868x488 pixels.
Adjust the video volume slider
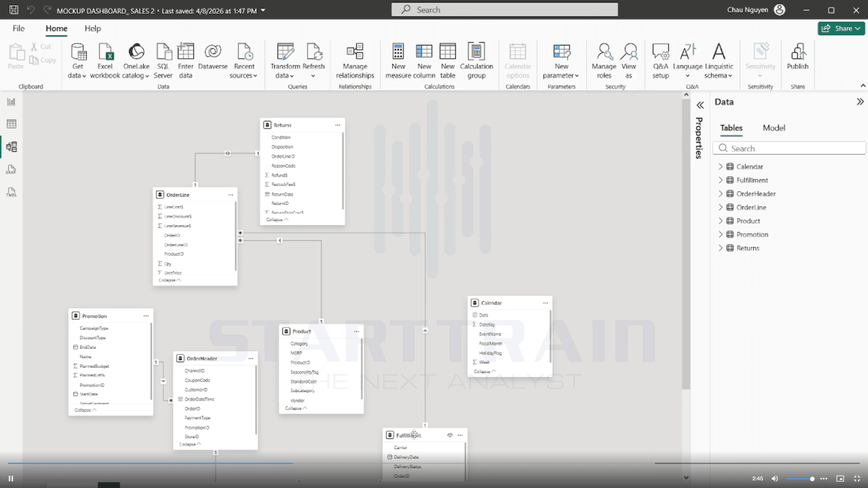tap(800, 479)
